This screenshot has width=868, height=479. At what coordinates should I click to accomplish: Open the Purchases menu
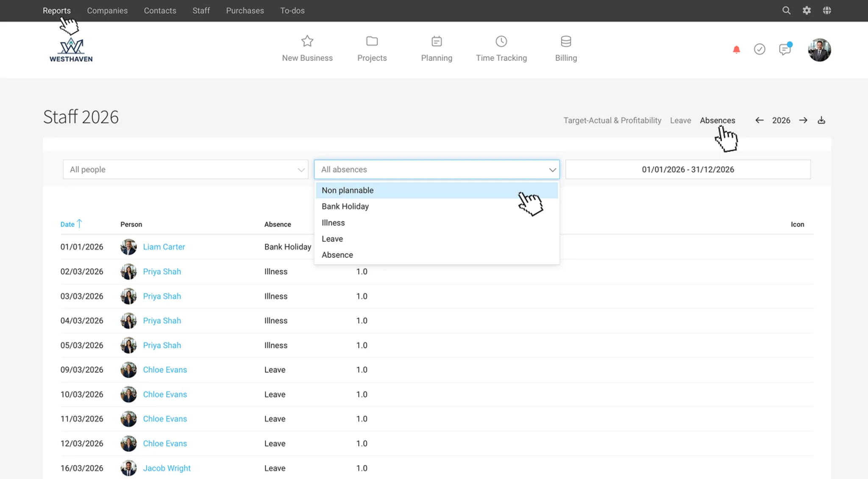(x=245, y=11)
